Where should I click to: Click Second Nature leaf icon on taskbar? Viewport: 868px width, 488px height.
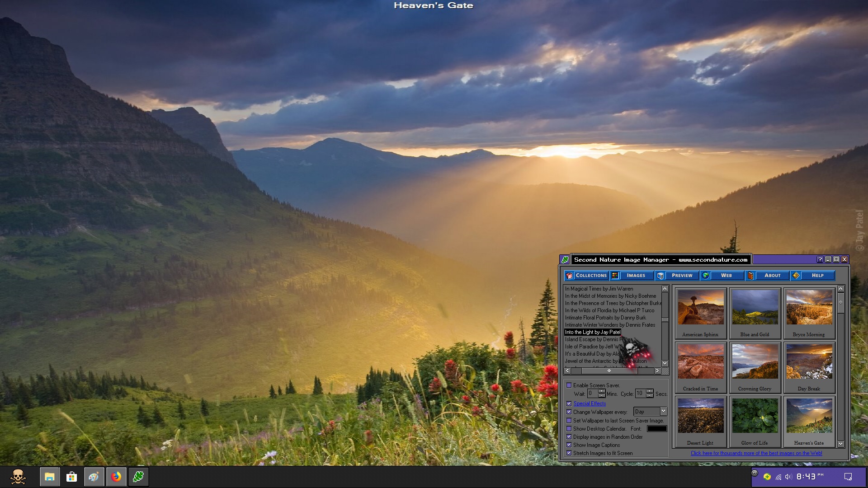pos(138,477)
